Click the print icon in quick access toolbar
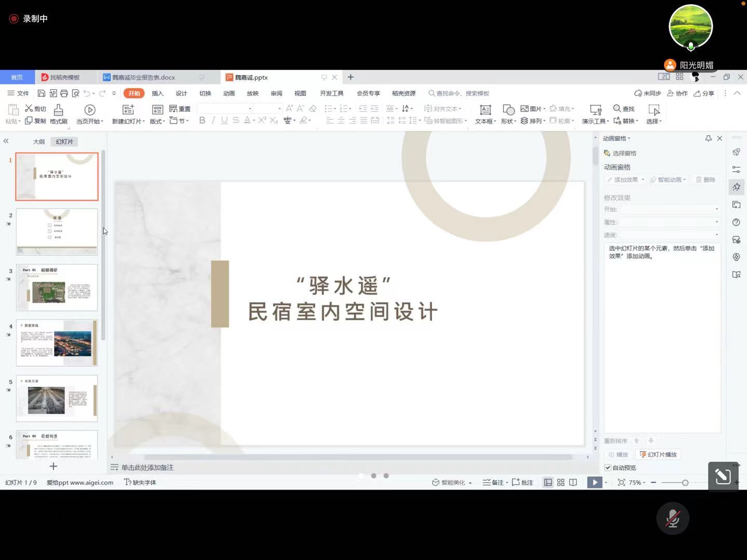Viewport: 747px width, 560px height. tap(64, 93)
